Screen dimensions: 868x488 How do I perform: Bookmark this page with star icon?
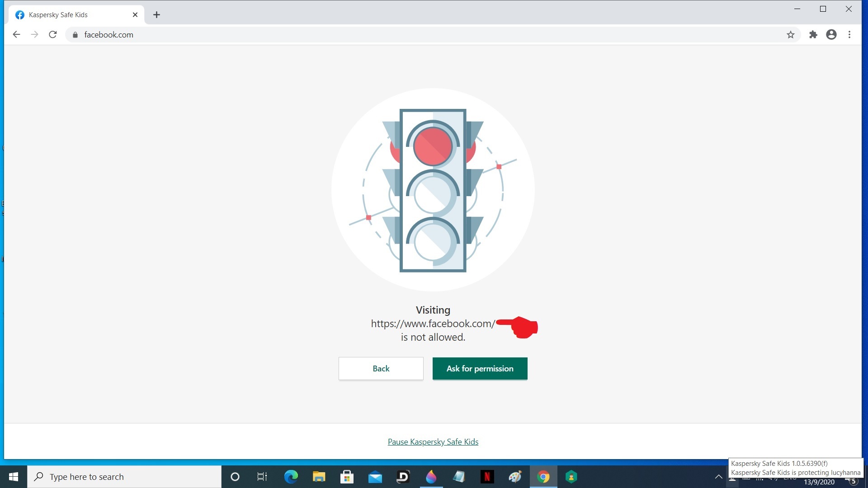point(790,35)
